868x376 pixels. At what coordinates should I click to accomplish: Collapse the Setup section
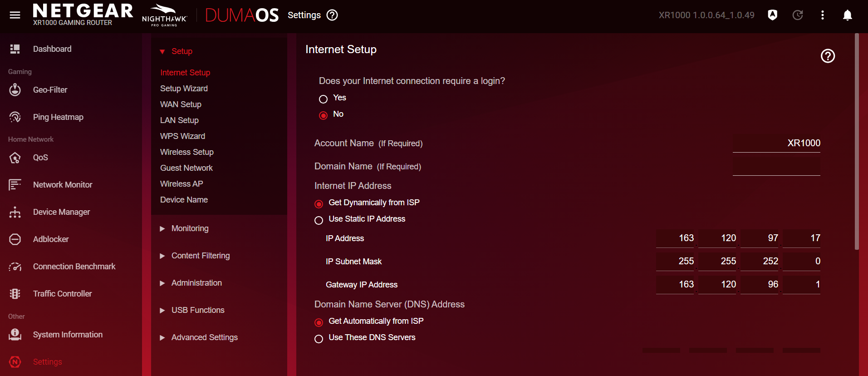(x=181, y=51)
